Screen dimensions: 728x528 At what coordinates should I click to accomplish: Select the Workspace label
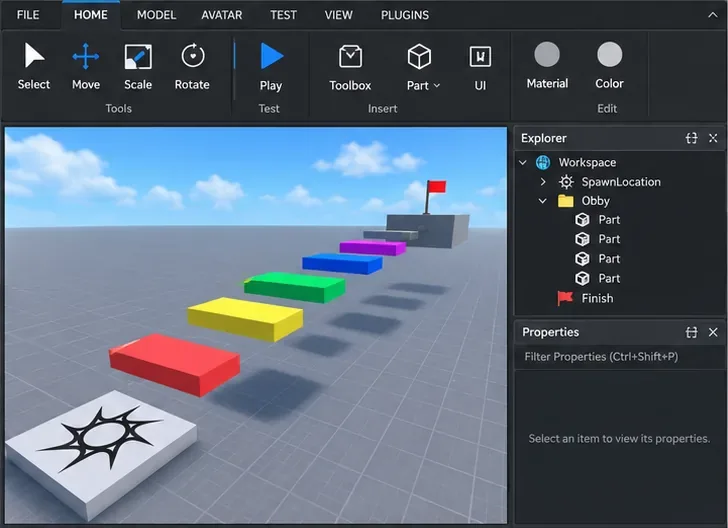587,163
